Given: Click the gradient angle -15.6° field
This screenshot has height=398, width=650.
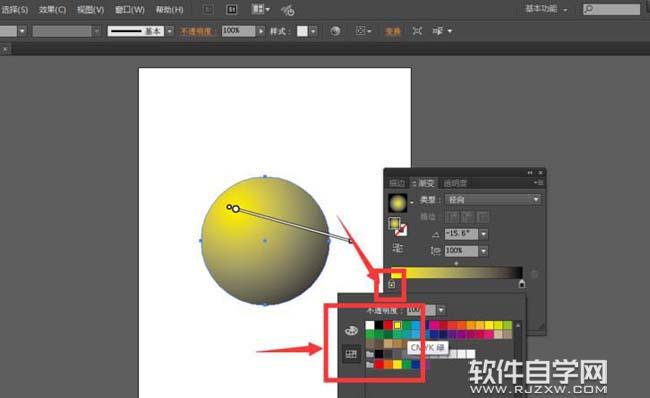Looking at the screenshot, I should pyautogui.click(x=461, y=234).
